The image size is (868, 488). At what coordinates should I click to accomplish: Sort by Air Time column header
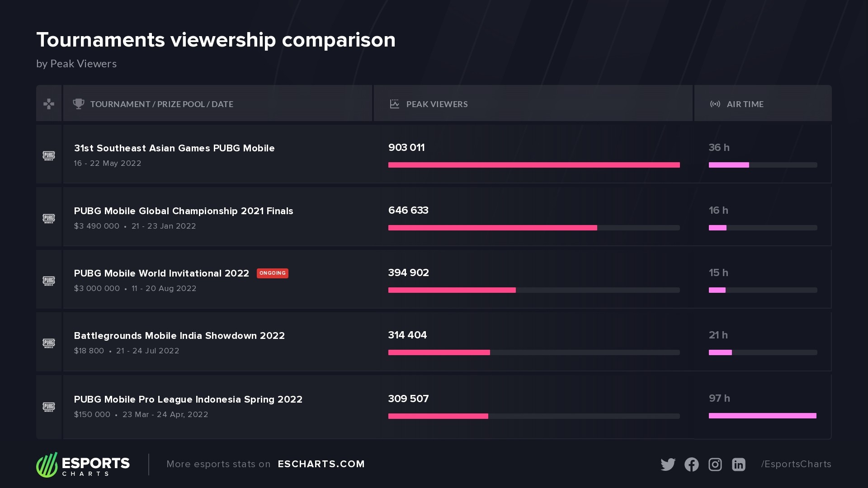click(x=745, y=104)
